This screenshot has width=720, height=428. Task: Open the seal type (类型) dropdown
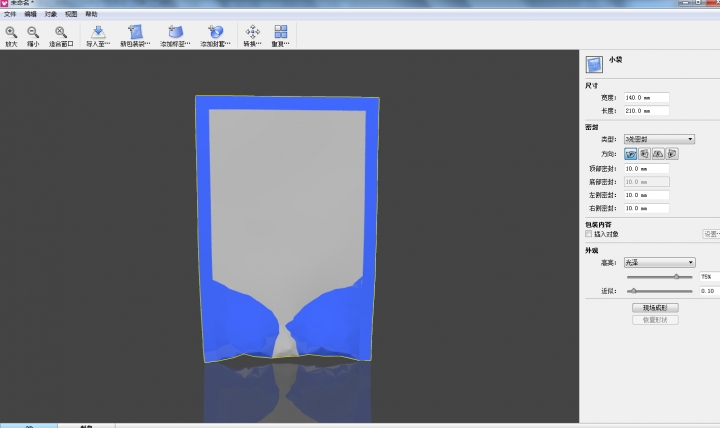[x=658, y=139]
